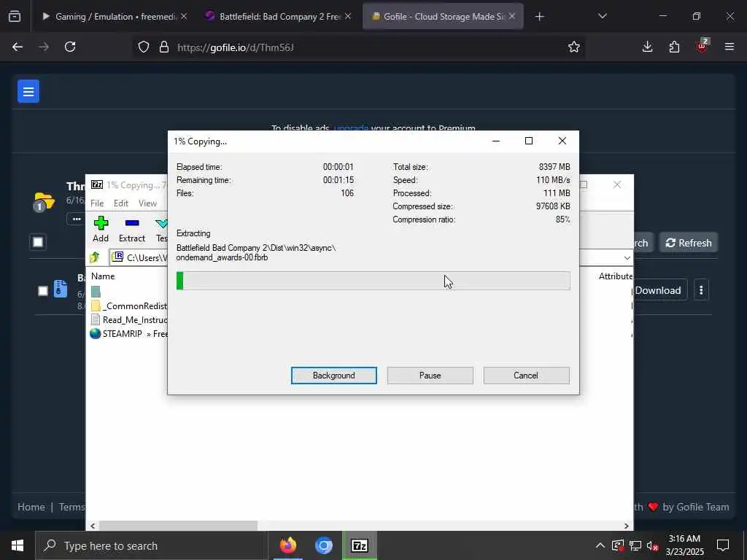The height and width of the screenshot is (560, 747).
Task: Click the green extraction progress bar
Action: (373, 281)
